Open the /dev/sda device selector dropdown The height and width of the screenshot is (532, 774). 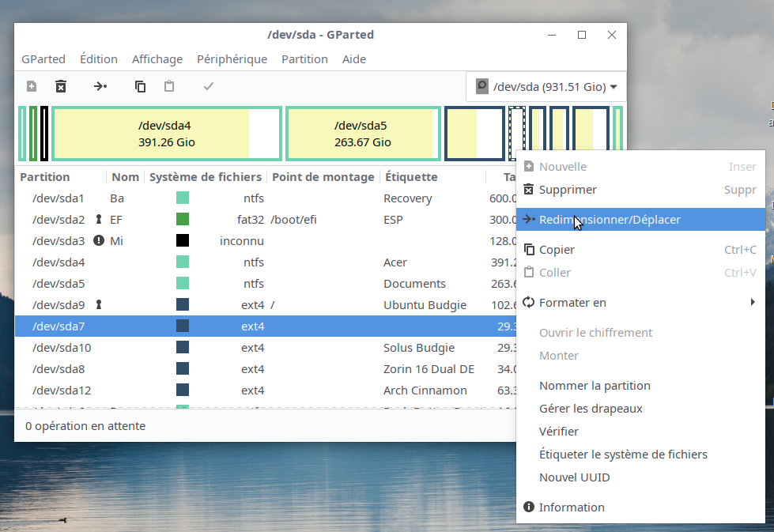(546, 87)
